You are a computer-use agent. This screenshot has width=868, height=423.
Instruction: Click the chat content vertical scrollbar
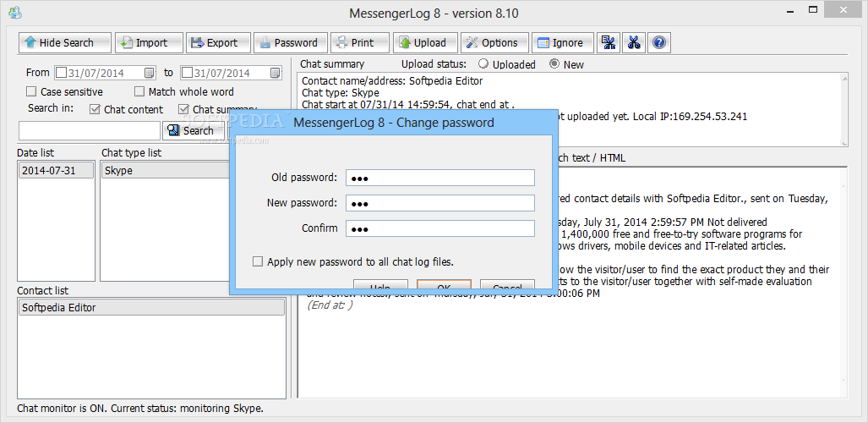click(x=844, y=283)
